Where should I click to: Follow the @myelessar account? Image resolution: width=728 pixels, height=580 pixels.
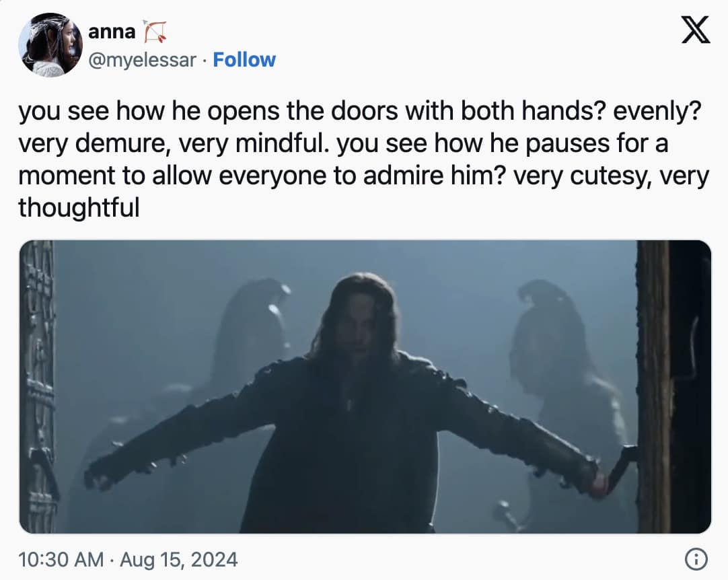click(244, 60)
